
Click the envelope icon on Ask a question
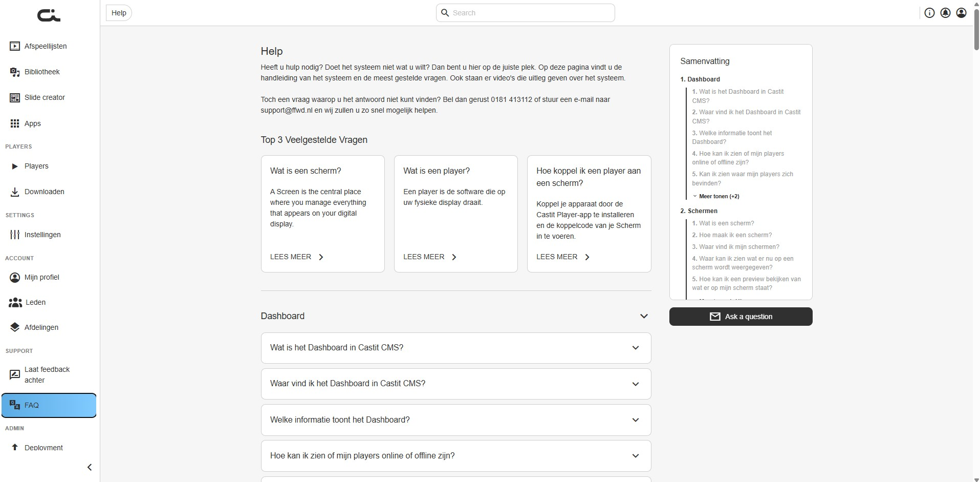click(x=715, y=317)
